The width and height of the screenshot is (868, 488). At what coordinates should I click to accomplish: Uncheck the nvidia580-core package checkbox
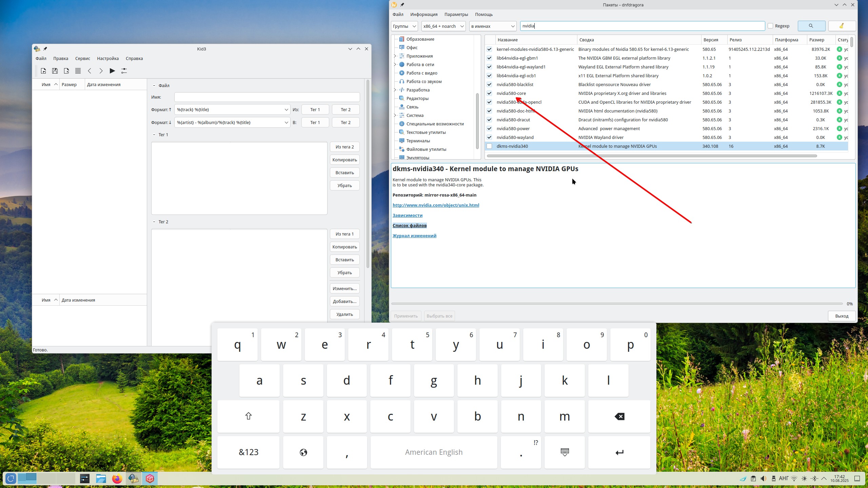click(x=489, y=93)
